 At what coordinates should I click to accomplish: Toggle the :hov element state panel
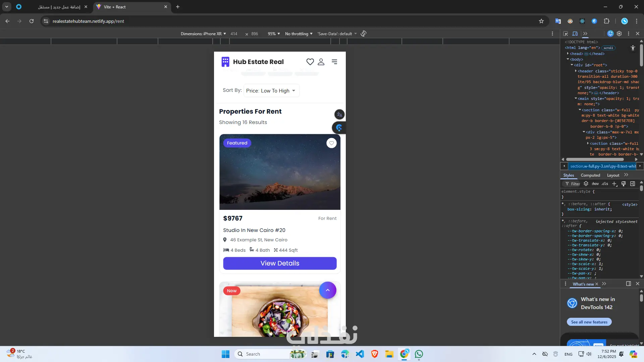tap(595, 184)
